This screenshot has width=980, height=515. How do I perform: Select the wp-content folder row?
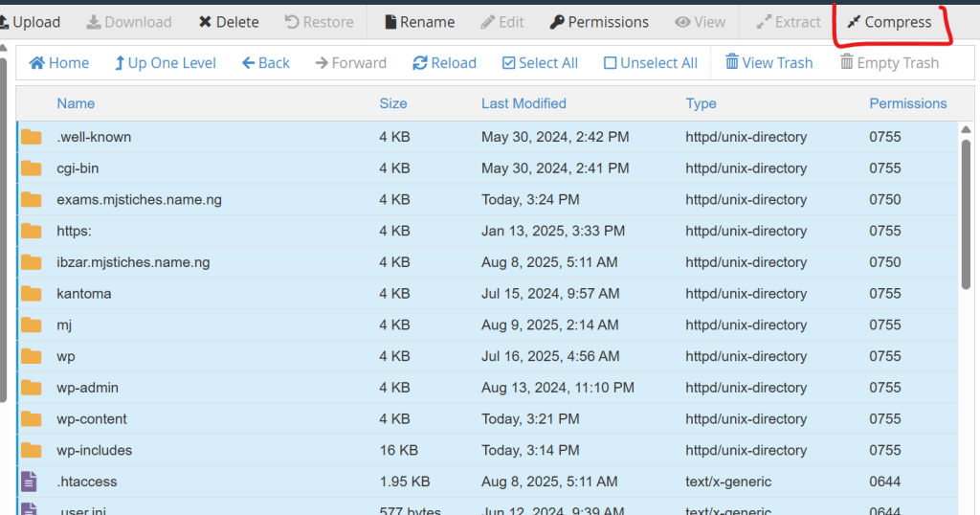click(x=92, y=419)
